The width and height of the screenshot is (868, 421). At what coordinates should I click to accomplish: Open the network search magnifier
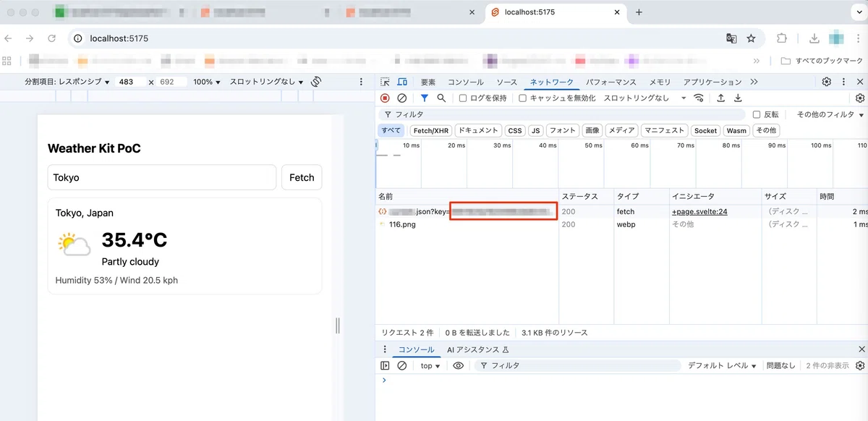tap(441, 98)
